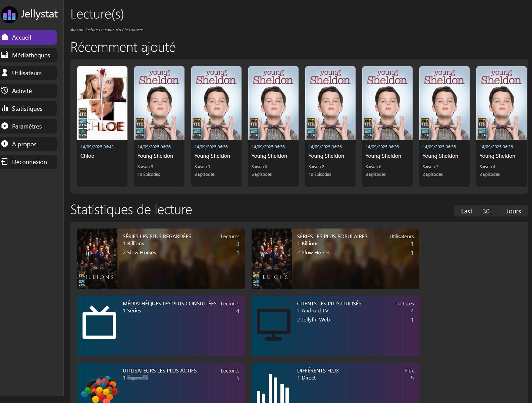532x403 pixels.
Task: Click the Paramètres gear icon
Action: tap(5, 126)
